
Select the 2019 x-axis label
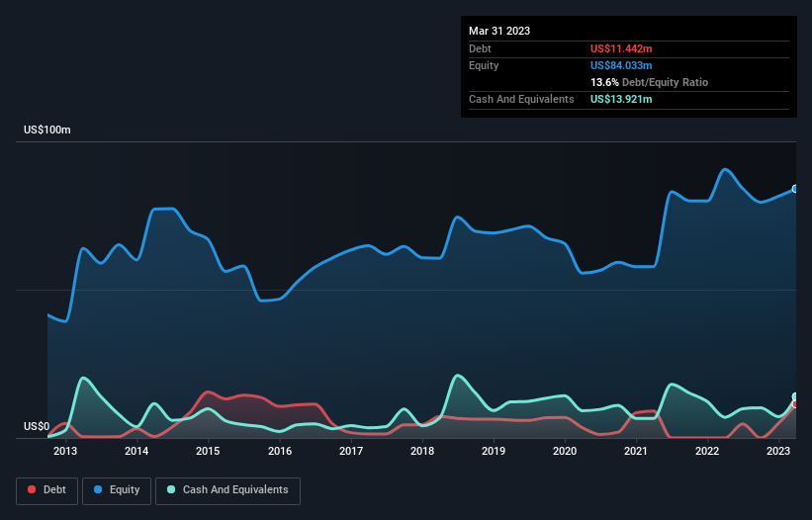[494, 452]
